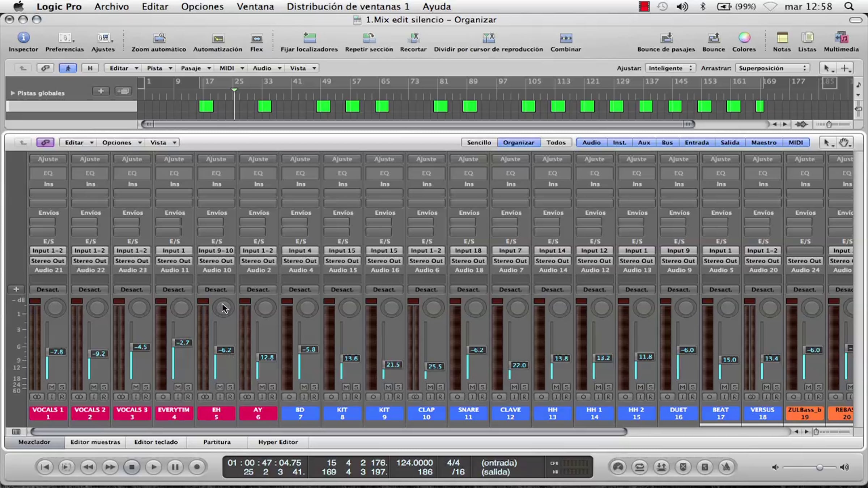The image size is (868, 488).
Task: Toggle cycle mode in transport bar
Action: coord(639,467)
